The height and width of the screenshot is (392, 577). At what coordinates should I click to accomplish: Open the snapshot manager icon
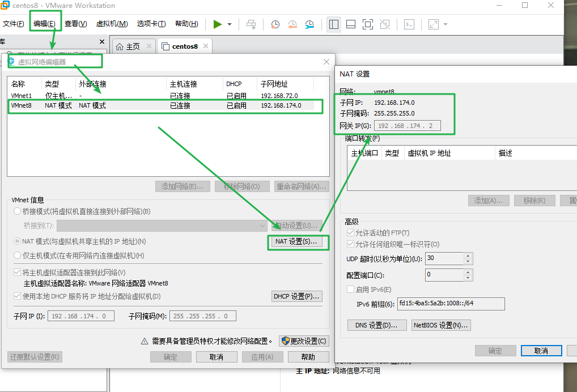[x=309, y=24]
